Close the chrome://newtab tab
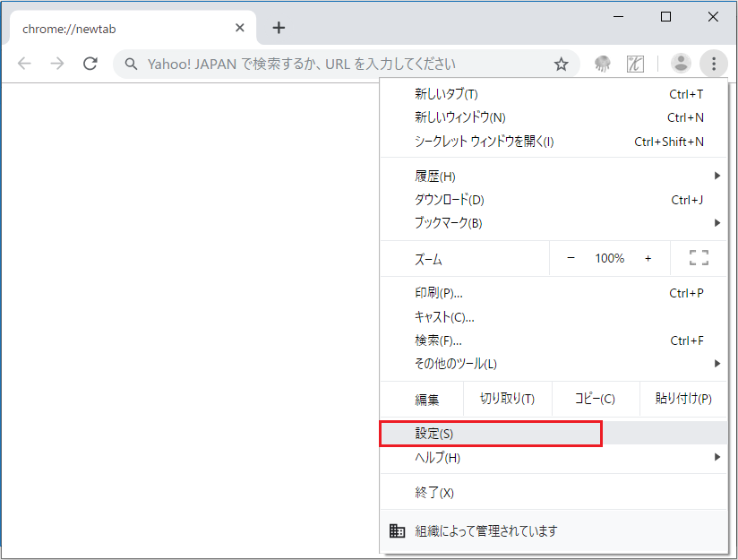The width and height of the screenshot is (738, 560). coord(239,28)
